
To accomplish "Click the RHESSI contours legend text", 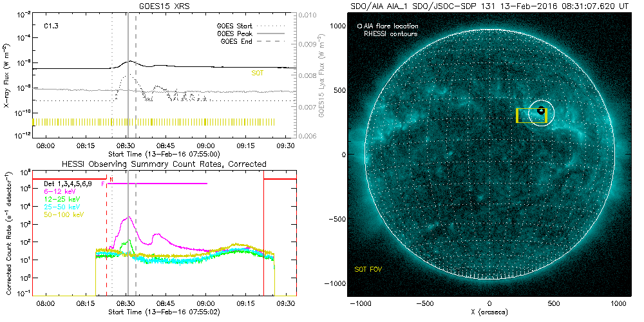I will tap(390, 33).
